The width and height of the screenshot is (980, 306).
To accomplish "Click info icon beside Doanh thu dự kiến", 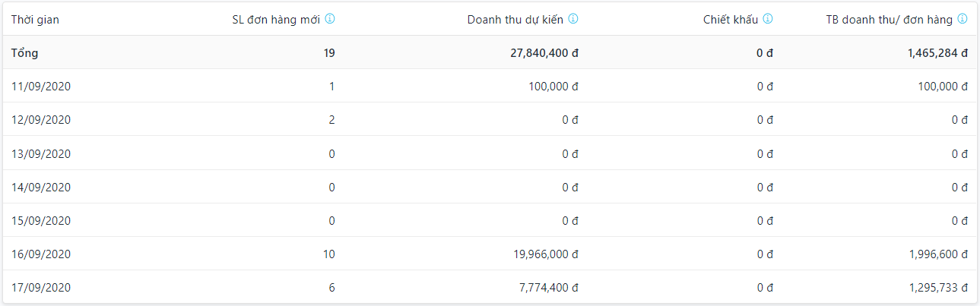I will tap(573, 19).
